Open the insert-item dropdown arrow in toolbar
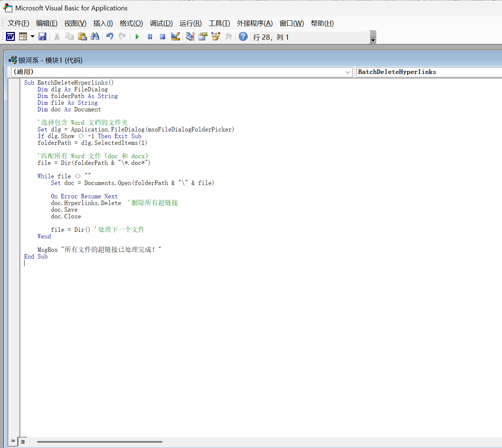Screen dimensions: 502x448 pos(32,36)
